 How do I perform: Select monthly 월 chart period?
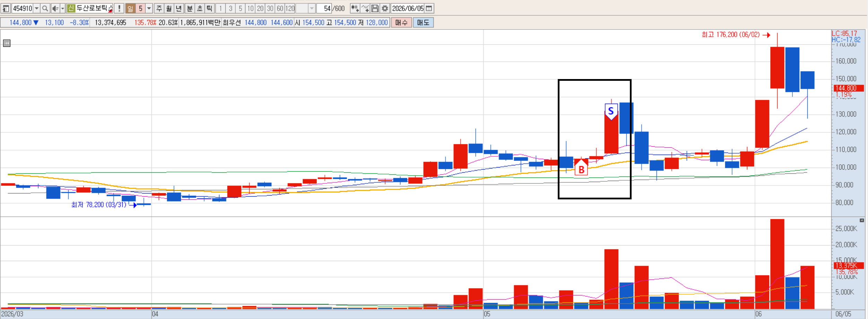169,8
